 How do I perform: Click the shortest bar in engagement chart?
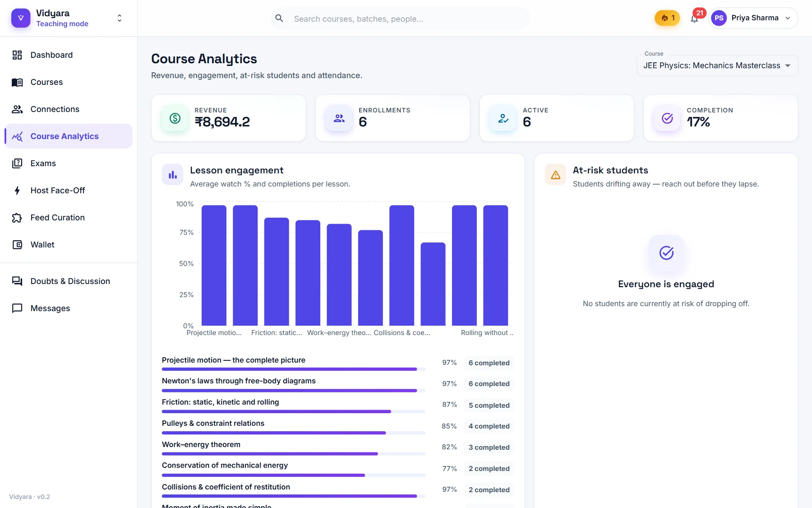(433, 284)
